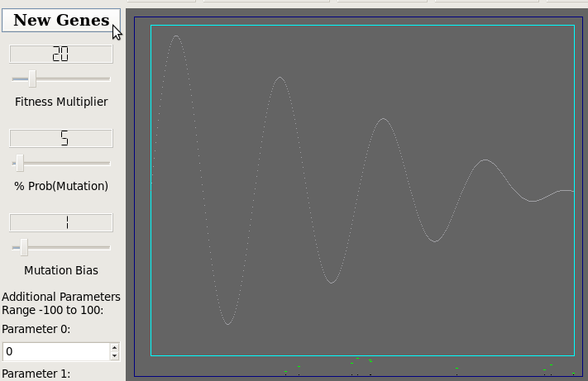Click the Prob(Mutation) display showing 5
The width and height of the screenshot is (588, 381).
coord(60,138)
